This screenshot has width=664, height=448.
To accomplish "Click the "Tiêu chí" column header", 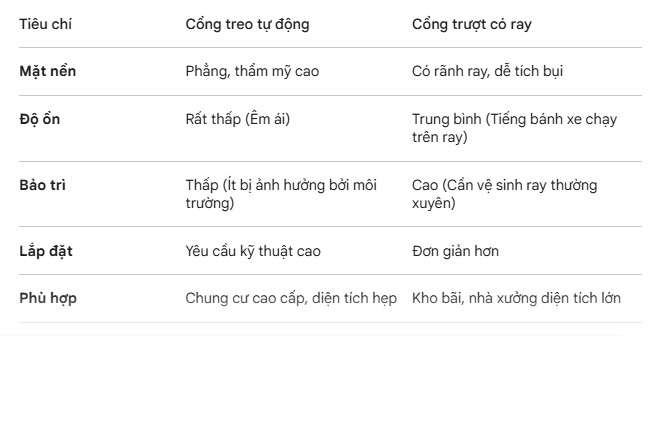I will pos(45,24).
